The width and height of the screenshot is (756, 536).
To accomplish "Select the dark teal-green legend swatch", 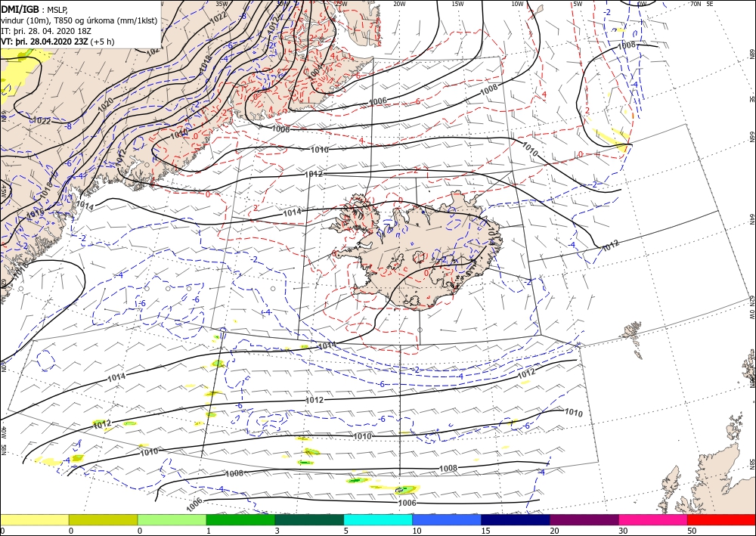I will coord(309,519).
